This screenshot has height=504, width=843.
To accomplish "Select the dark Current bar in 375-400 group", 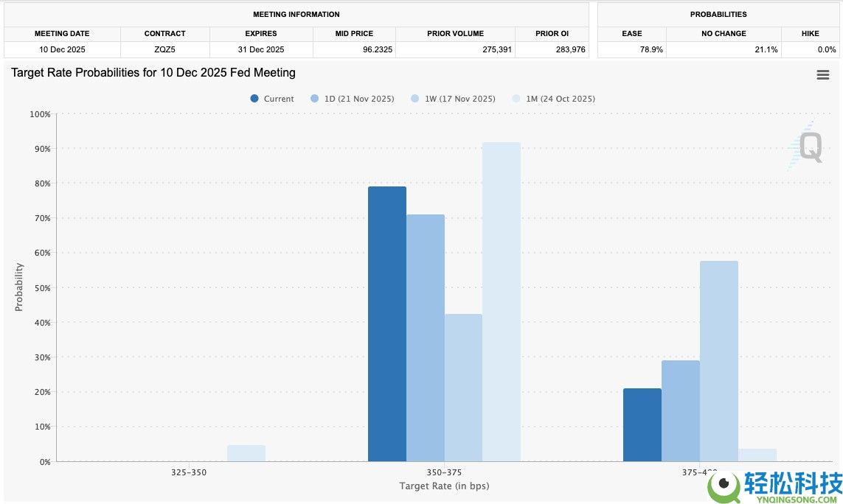I will 642,424.
